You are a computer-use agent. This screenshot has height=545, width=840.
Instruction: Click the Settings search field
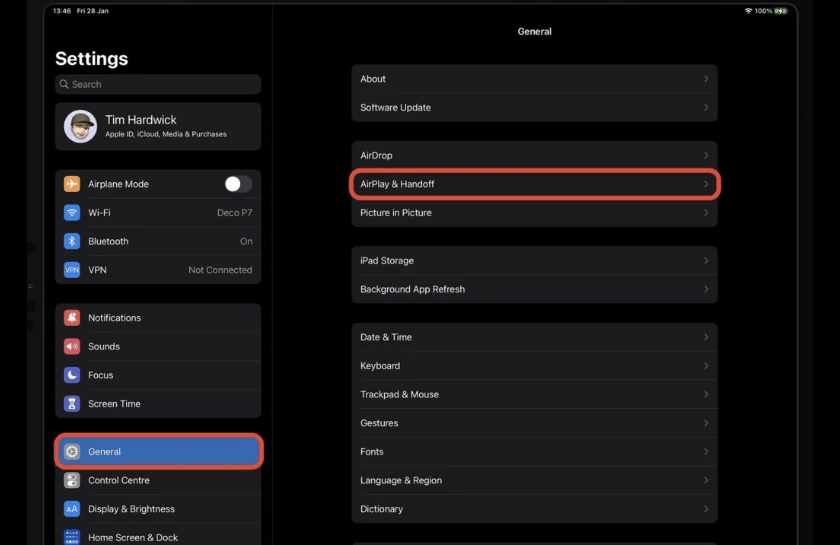click(158, 84)
